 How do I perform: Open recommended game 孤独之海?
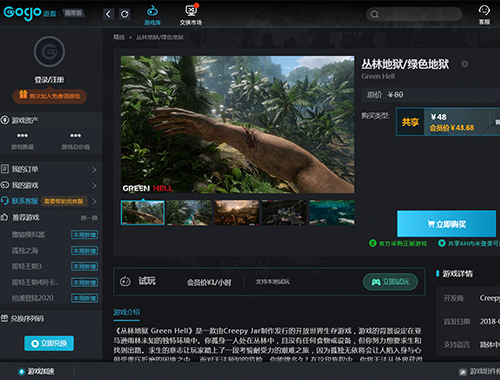point(25,251)
